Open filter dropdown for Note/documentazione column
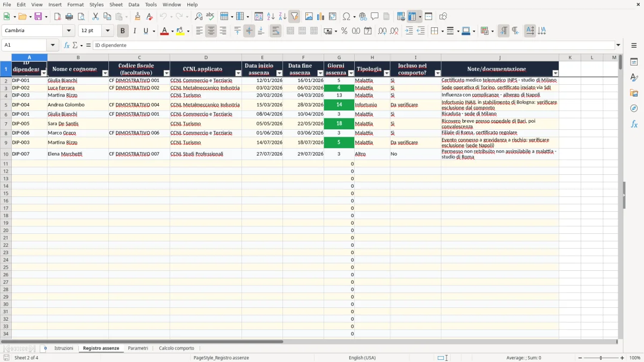 coord(555,73)
